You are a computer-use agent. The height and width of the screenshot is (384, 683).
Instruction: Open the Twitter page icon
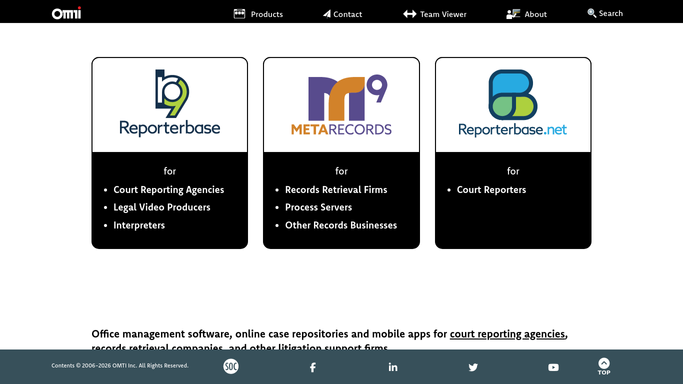click(473, 367)
